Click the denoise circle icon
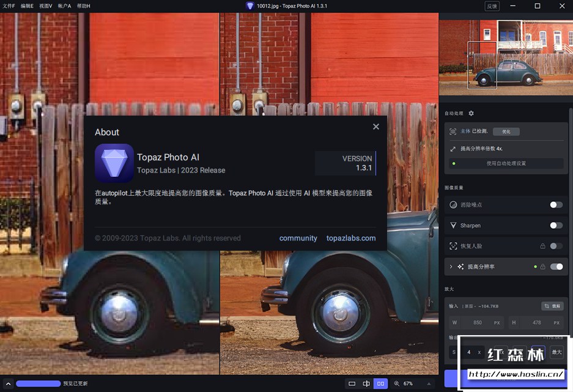573x392 pixels. click(x=453, y=205)
